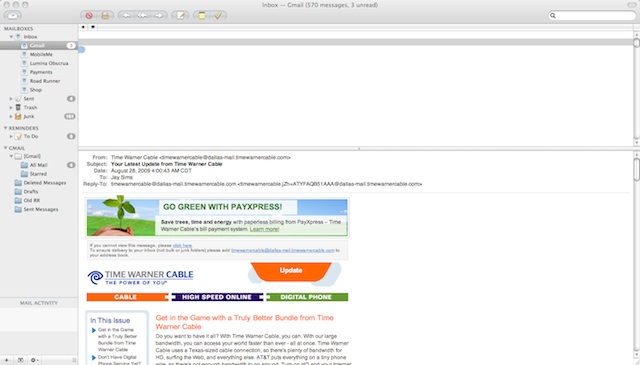Click the message preview vertical scrollbar thumb
This screenshot has height=365, width=640.
click(x=636, y=169)
